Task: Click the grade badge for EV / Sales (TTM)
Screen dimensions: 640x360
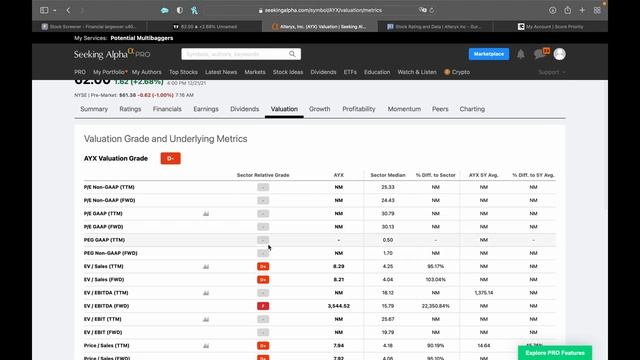Action: (x=263, y=267)
